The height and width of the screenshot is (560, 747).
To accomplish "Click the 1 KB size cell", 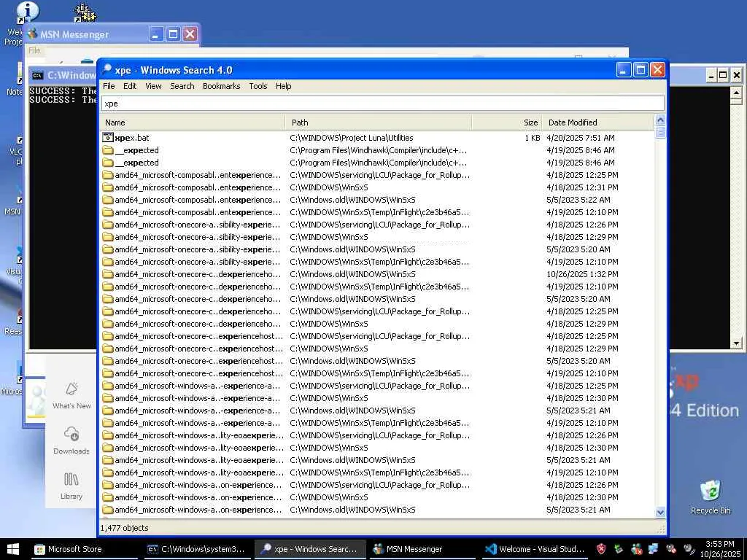I will tap(532, 138).
